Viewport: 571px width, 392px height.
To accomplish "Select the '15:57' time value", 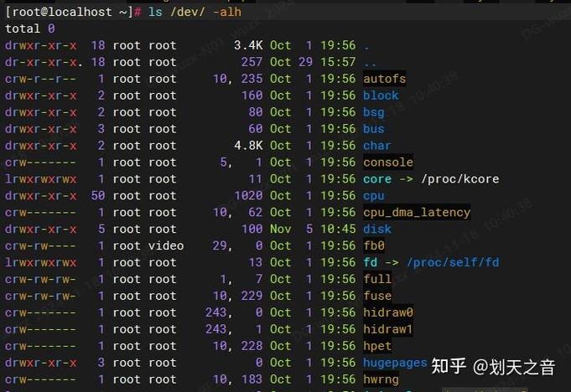I will point(338,62).
